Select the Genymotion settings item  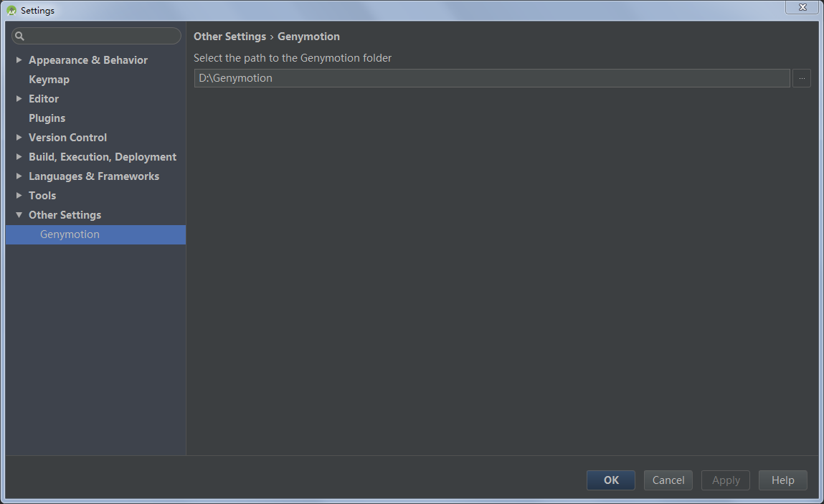tap(95, 234)
